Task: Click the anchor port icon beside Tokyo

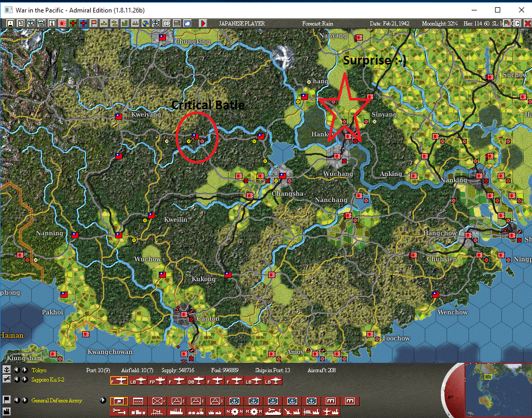Action: [6, 370]
